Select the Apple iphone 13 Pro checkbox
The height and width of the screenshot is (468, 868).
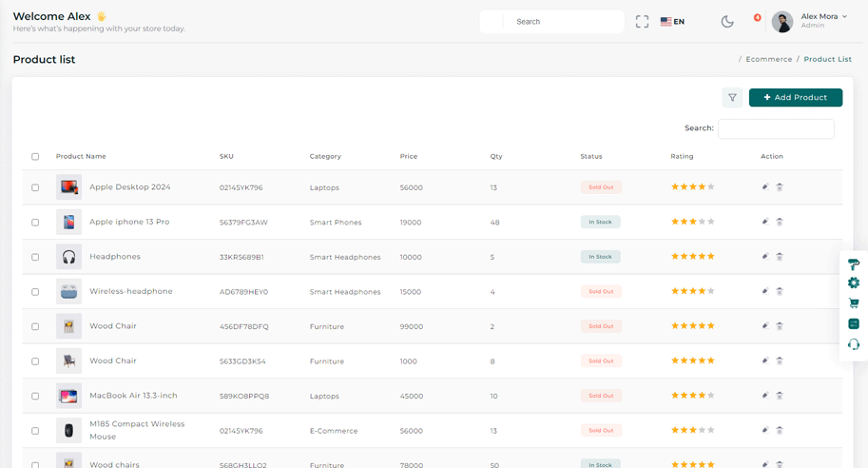pos(35,223)
